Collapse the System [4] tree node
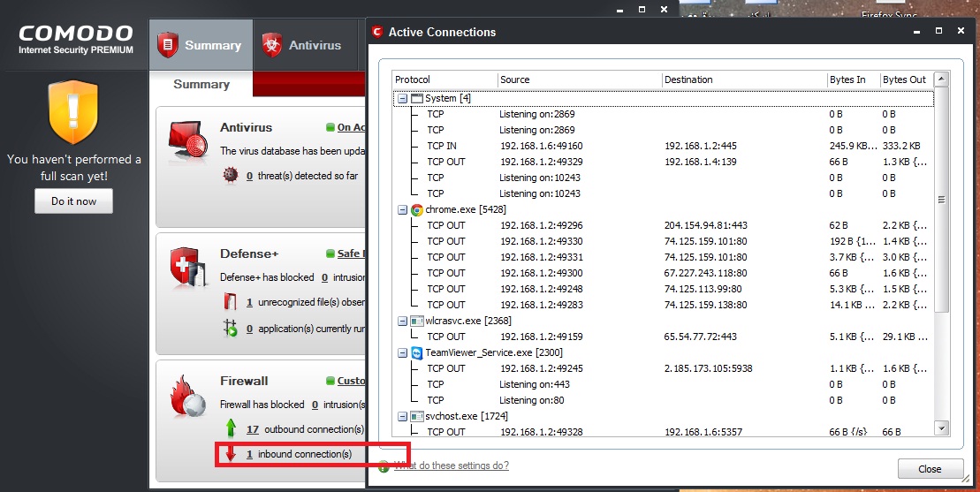The image size is (980, 492). point(402,98)
